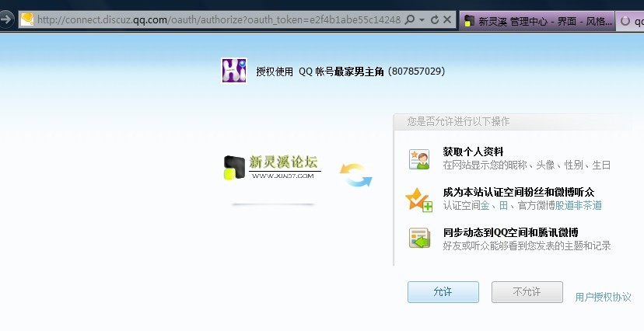Click the 允许 button
This screenshot has height=331, width=644.
tap(443, 292)
